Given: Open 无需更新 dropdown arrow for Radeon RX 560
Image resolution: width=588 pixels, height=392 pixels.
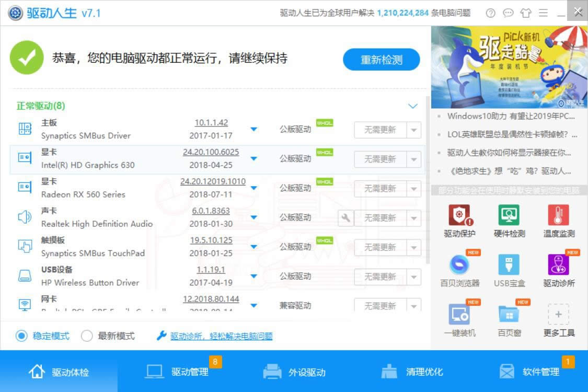Looking at the screenshot, I should coord(413,189).
